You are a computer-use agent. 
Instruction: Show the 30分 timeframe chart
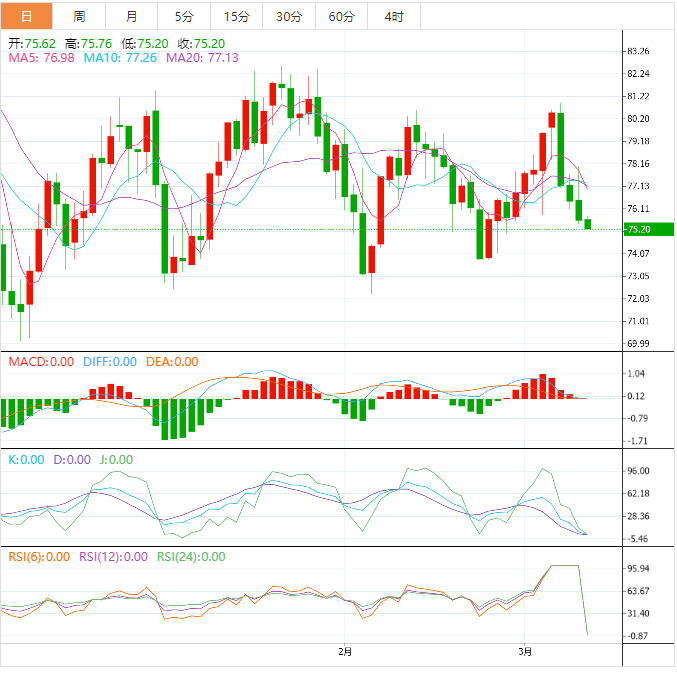(x=289, y=16)
